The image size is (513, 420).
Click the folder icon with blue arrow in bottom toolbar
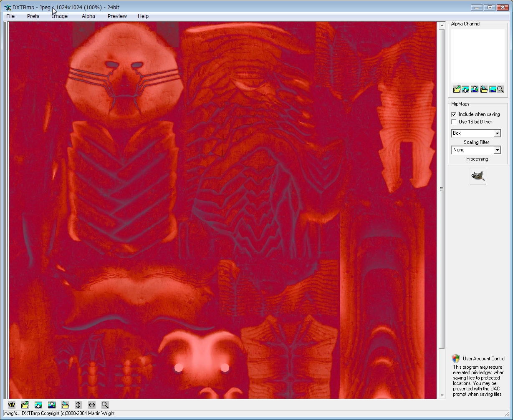tap(65, 405)
